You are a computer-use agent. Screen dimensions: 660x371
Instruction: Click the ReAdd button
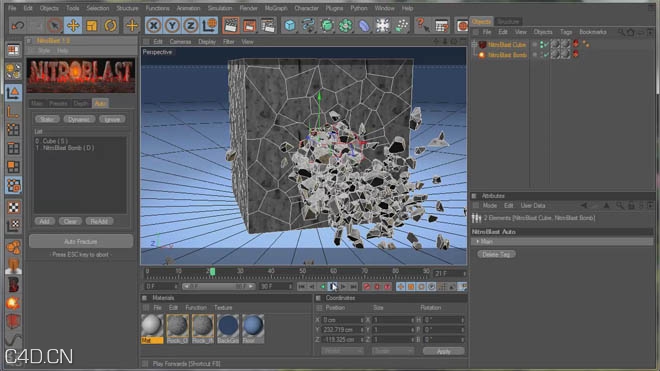[99, 222]
